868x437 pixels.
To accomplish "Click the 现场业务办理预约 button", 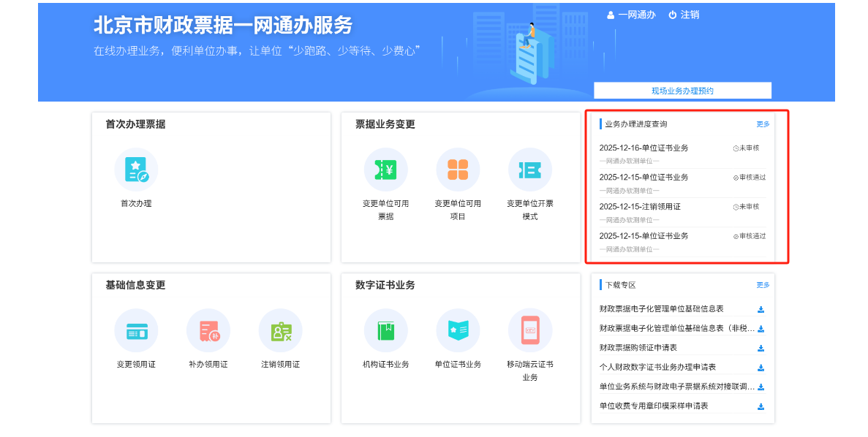I will pyautogui.click(x=682, y=91).
